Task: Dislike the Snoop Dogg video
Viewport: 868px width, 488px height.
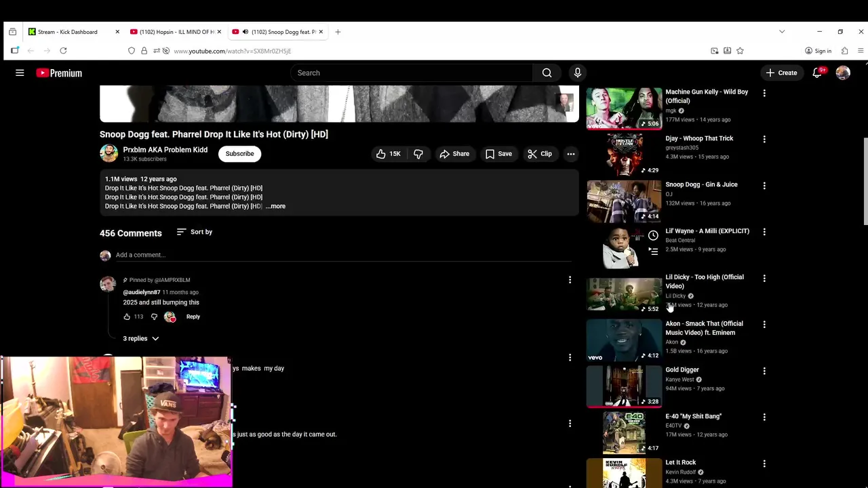Action: (418, 154)
